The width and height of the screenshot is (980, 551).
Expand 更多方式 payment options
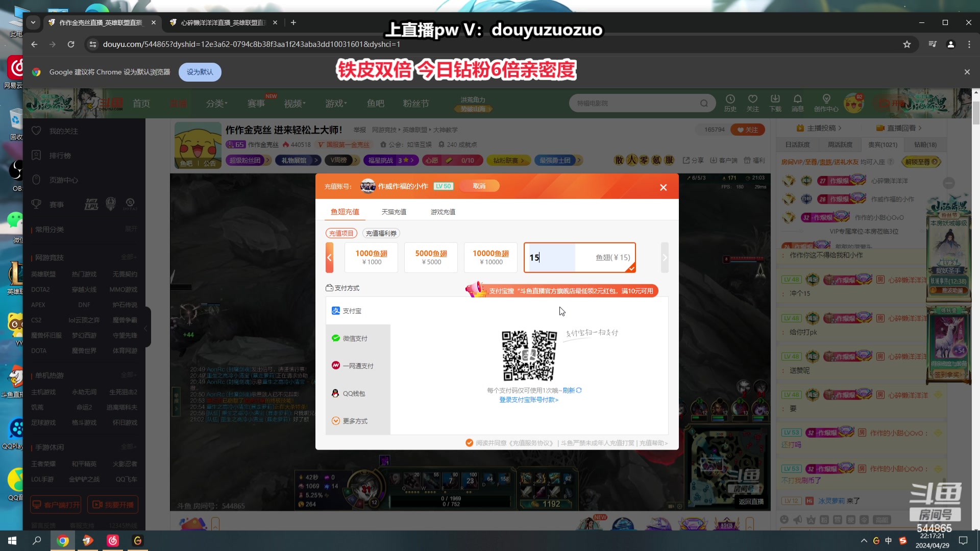pos(358,421)
